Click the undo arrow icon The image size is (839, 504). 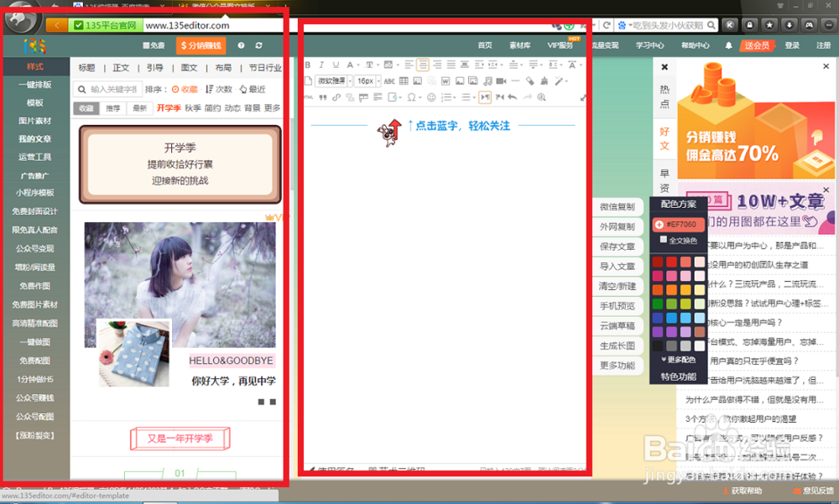pos(513,97)
